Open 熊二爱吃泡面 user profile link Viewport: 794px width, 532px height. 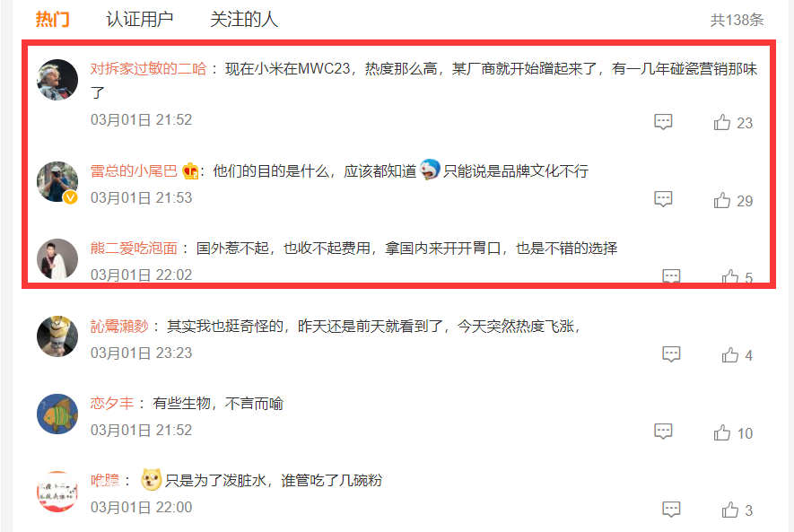(134, 248)
